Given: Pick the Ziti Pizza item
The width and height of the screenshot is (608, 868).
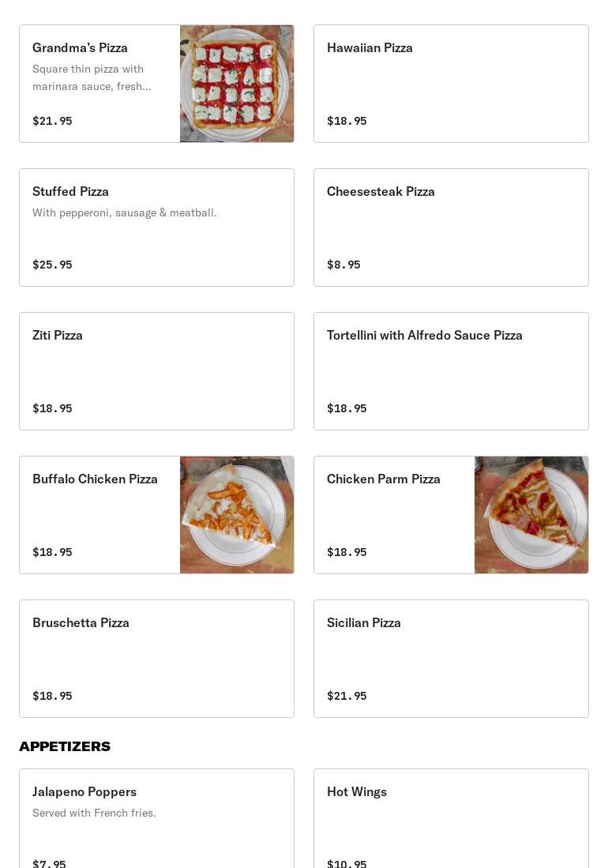Looking at the screenshot, I should point(156,371).
